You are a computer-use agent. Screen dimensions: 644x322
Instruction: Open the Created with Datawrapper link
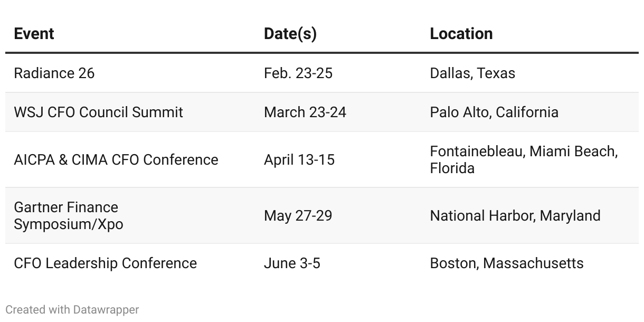pyautogui.click(x=72, y=309)
